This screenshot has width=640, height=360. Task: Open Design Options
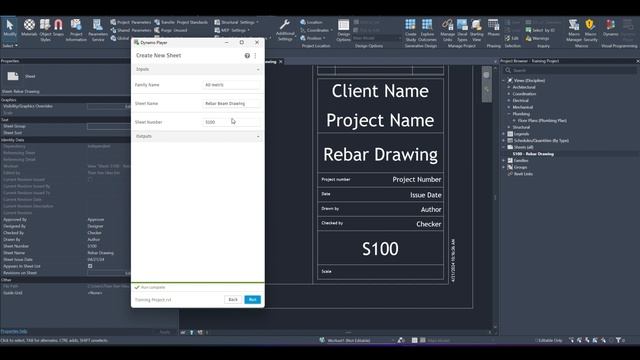(344, 29)
